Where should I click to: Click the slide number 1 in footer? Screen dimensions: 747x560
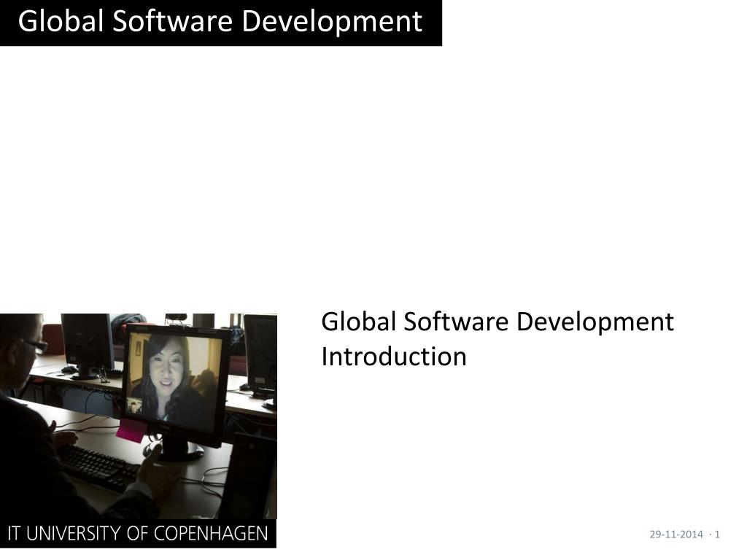[x=718, y=534]
